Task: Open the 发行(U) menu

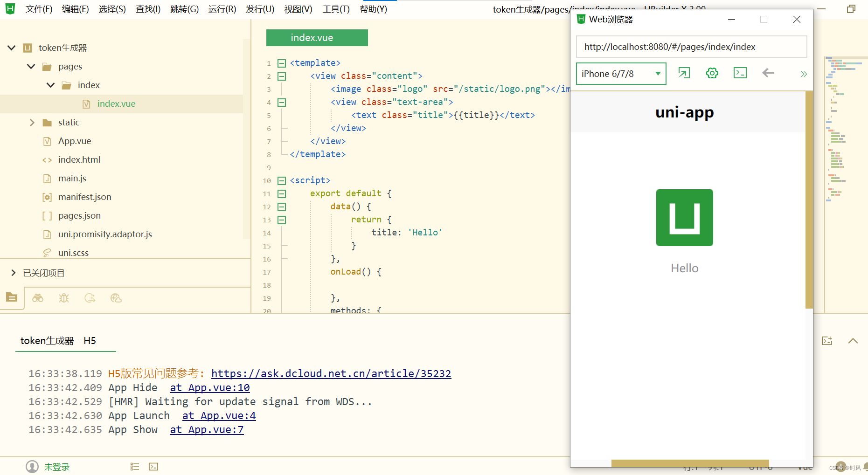Action: 260,9
